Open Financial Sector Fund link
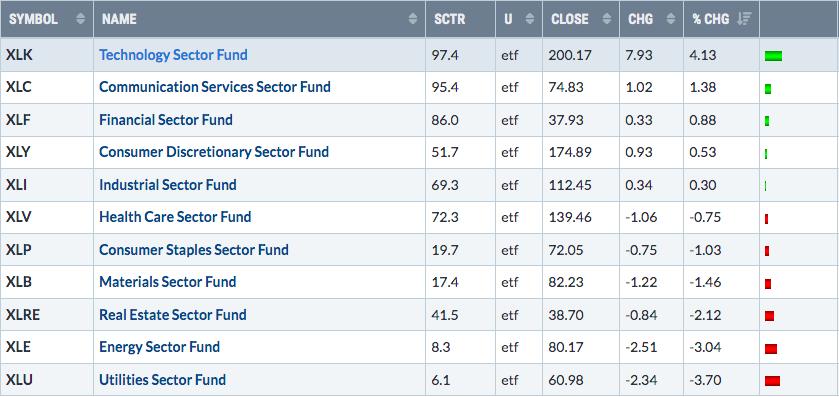 (x=166, y=119)
